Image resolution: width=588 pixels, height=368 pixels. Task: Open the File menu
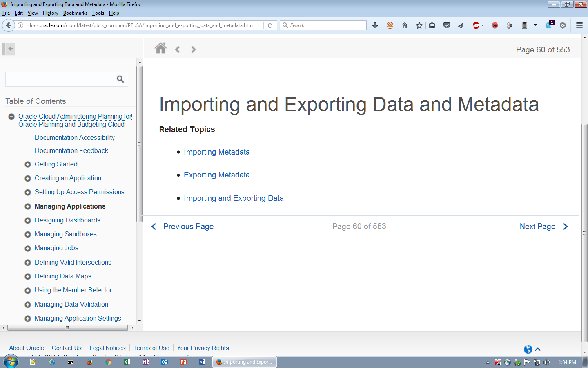[6, 13]
